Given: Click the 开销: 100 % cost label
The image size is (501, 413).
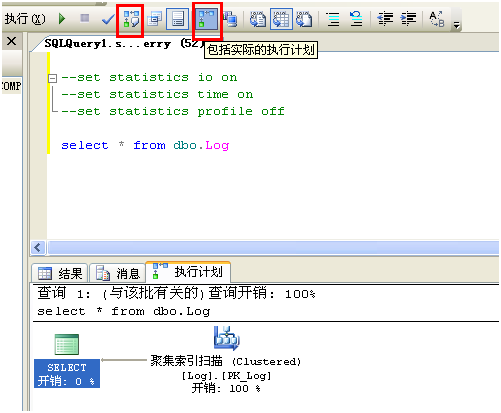Looking at the screenshot, I should [x=226, y=389].
